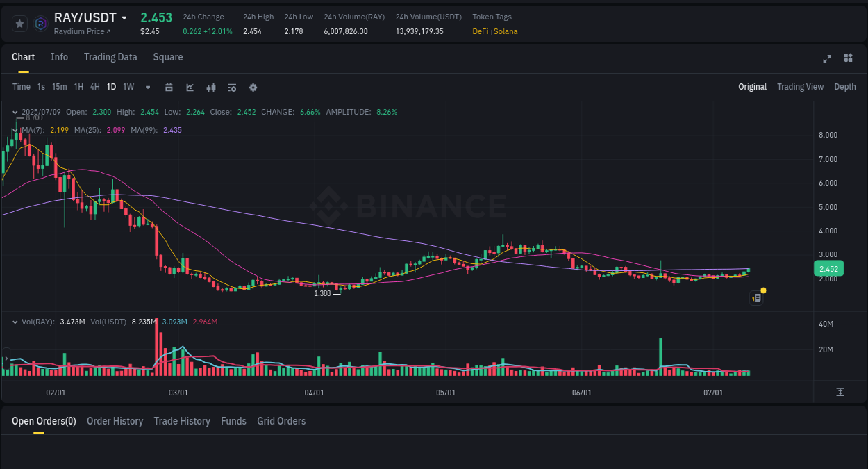Collapse the OHLC info row chevron
Viewport: 868px width, 469px height.
15,112
